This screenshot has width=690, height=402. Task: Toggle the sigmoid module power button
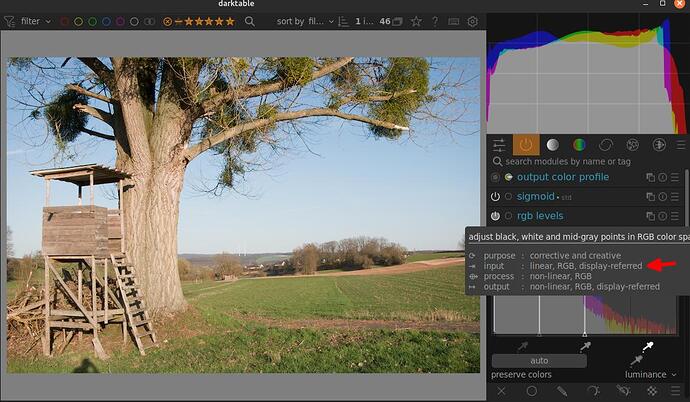(x=495, y=197)
